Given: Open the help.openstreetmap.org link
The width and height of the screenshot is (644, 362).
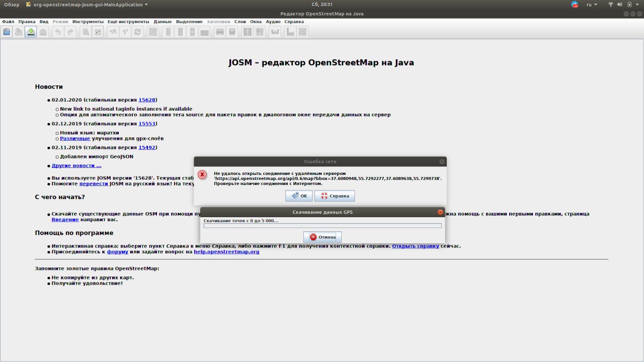Looking at the screenshot, I should coord(226,251).
